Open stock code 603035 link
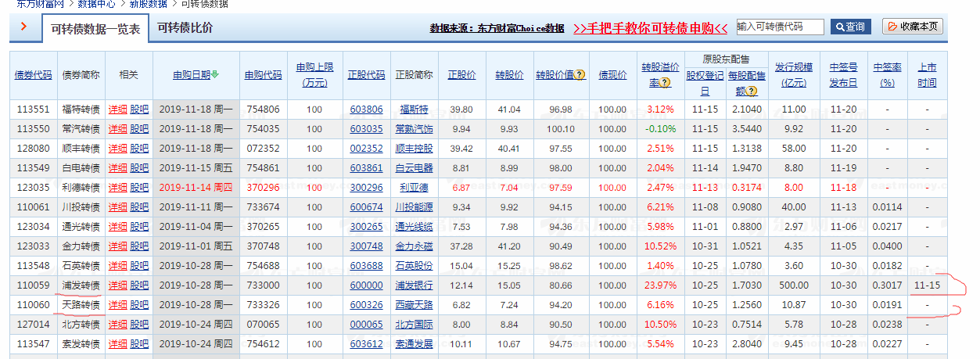This screenshot has height=359, width=980. click(367, 129)
